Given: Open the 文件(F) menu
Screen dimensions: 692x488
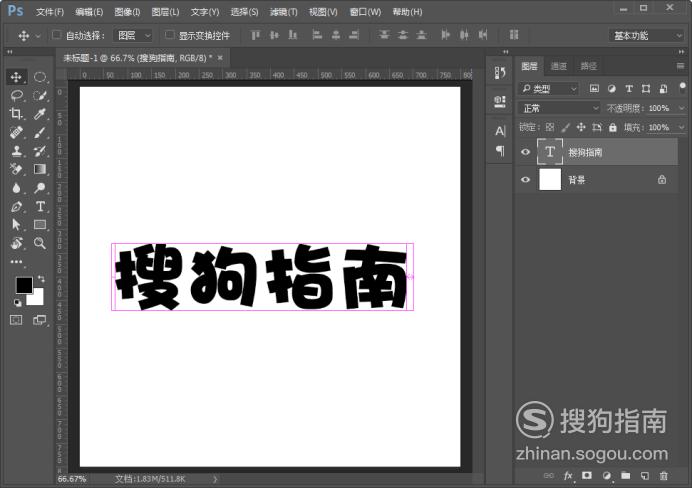Looking at the screenshot, I should 49,12.
